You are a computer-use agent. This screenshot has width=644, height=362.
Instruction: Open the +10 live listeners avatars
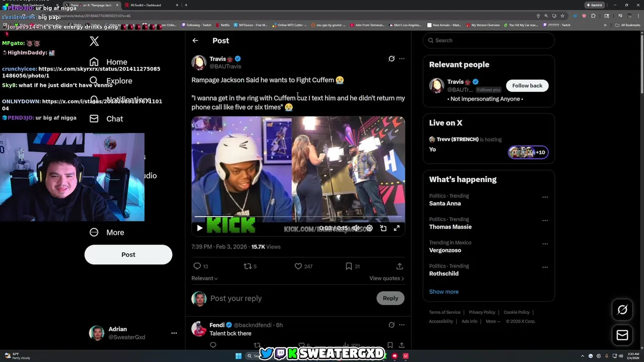(528, 152)
